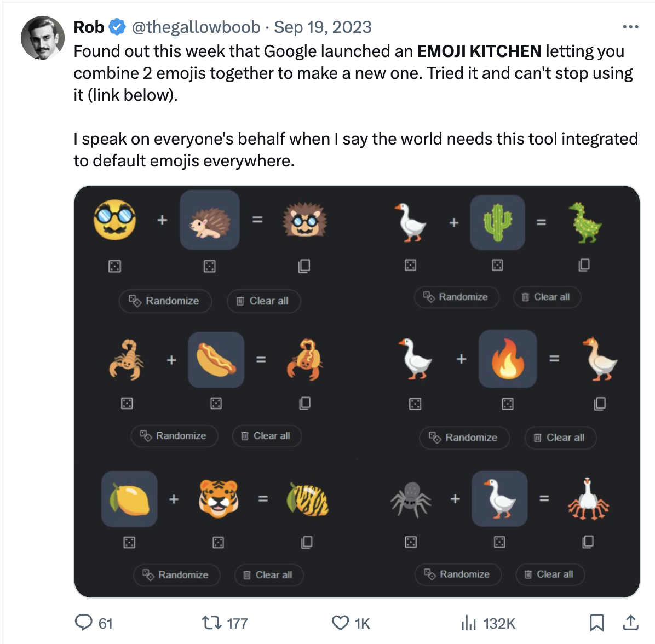Screen dimensions: 655x644
Task: Click the share upload icon
Action: (630, 623)
